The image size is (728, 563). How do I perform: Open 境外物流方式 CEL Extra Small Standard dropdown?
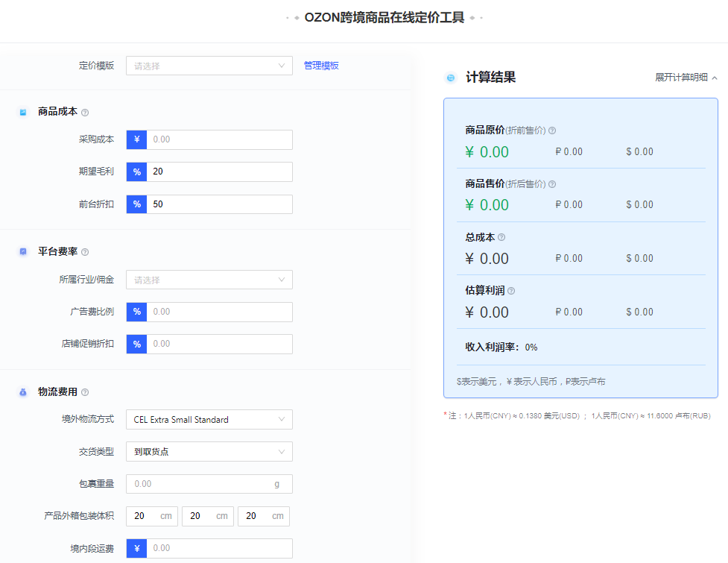[209, 420]
